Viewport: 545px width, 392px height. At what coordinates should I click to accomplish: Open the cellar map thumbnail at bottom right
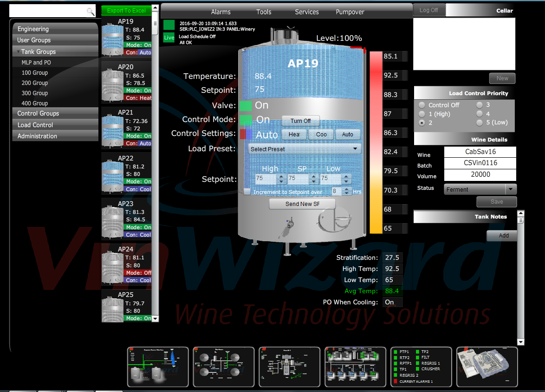click(x=487, y=367)
